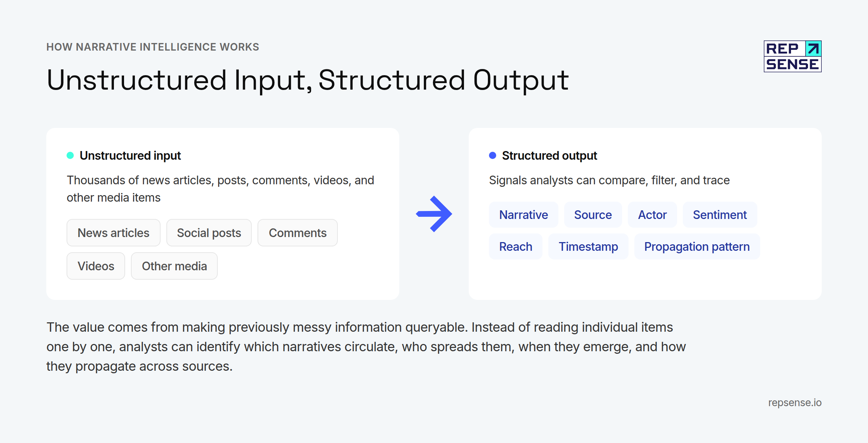Click the Unstructured Input, Structured Output heading
Viewport: 868px width, 443px height.
point(308,80)
